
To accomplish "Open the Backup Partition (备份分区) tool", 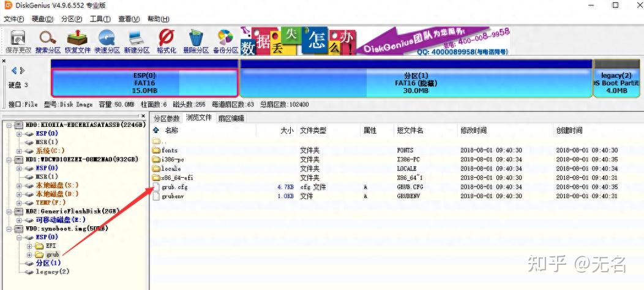I will (225, 42).
